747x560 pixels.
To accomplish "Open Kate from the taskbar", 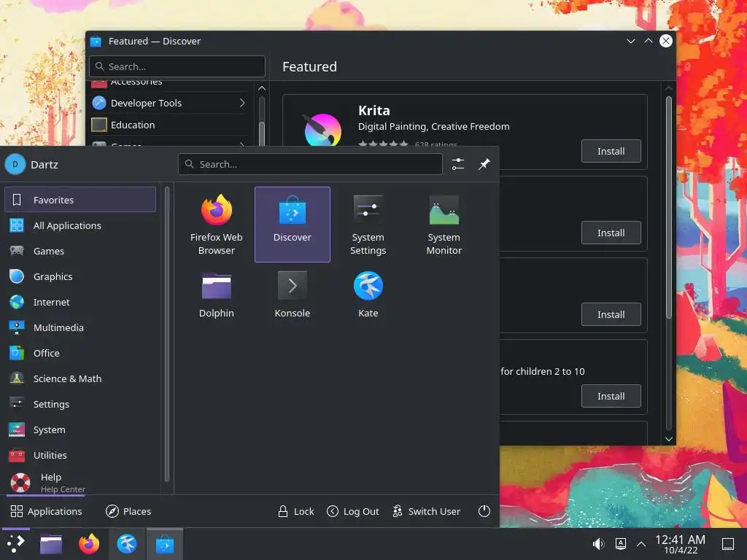I will click(127, 544).
